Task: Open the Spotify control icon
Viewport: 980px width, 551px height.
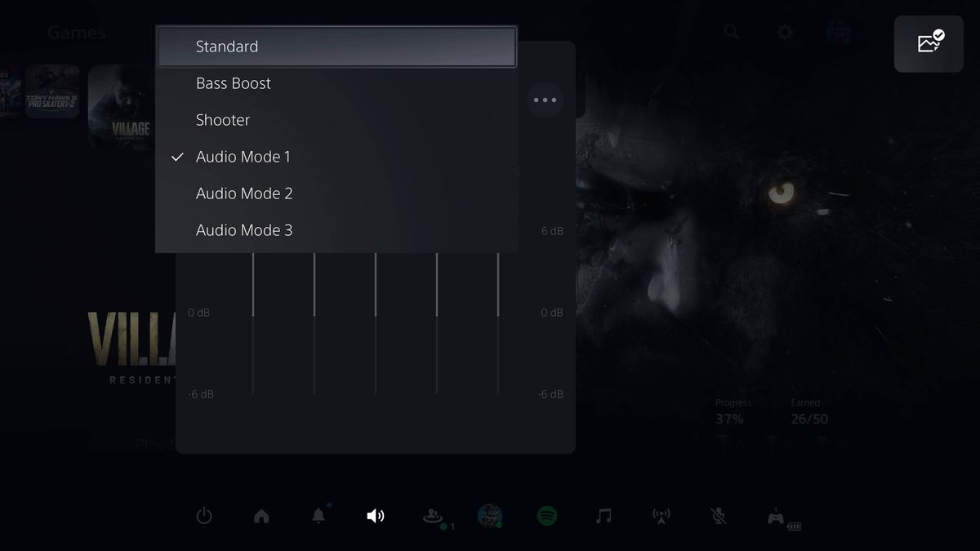Action: 546,515
